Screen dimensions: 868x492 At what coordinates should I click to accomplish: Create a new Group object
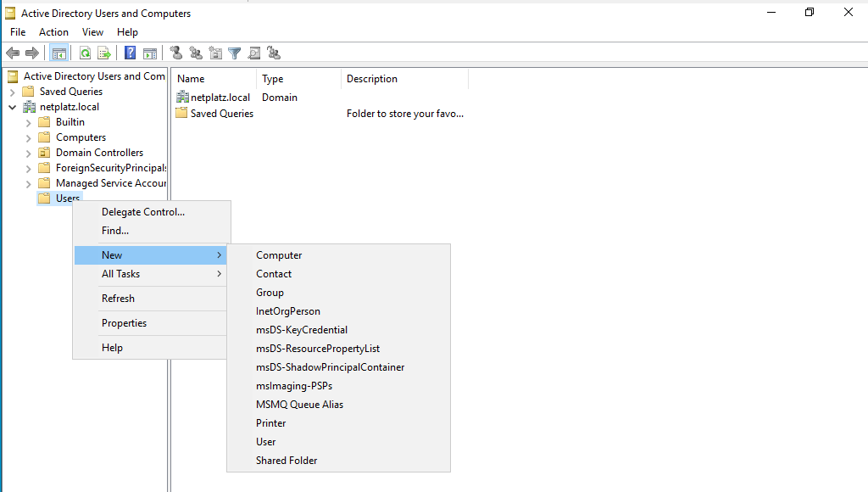339,293
